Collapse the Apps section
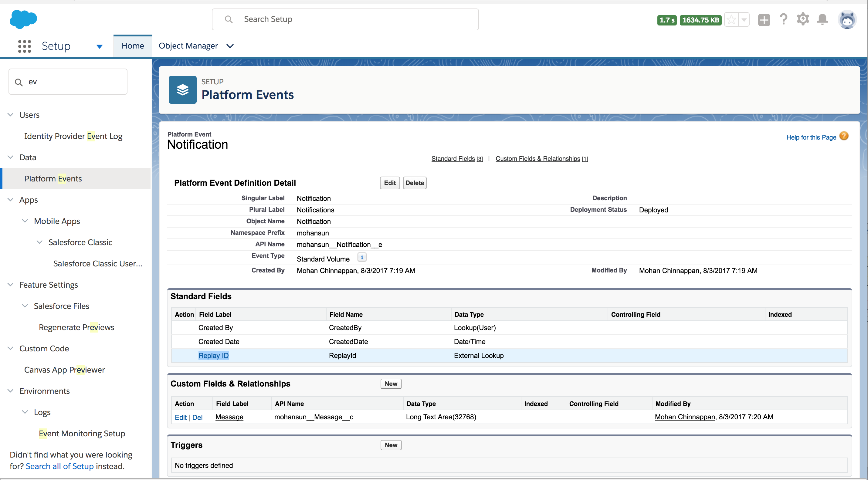Screen dimensions: 868x480 pos(10,200)
